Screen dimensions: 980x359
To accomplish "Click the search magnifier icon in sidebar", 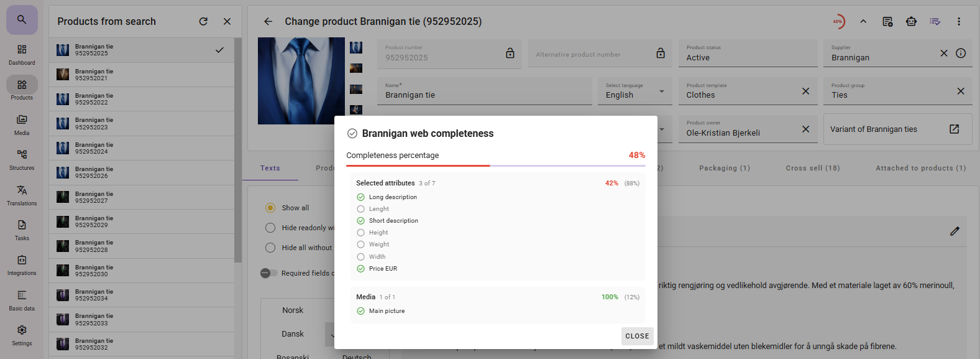I will tap(22, 20).
